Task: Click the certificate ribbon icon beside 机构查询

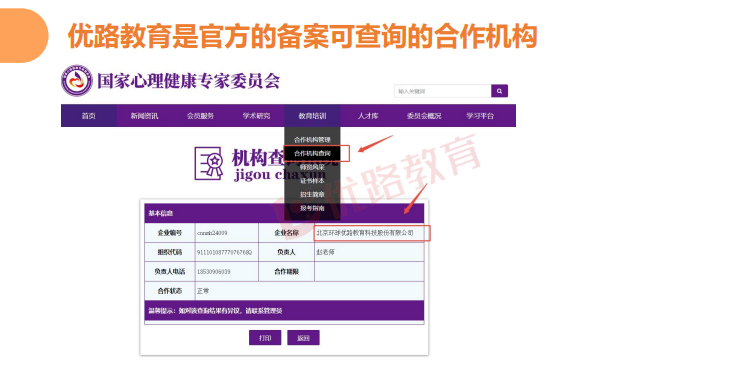Action: (x=208, y=163)
